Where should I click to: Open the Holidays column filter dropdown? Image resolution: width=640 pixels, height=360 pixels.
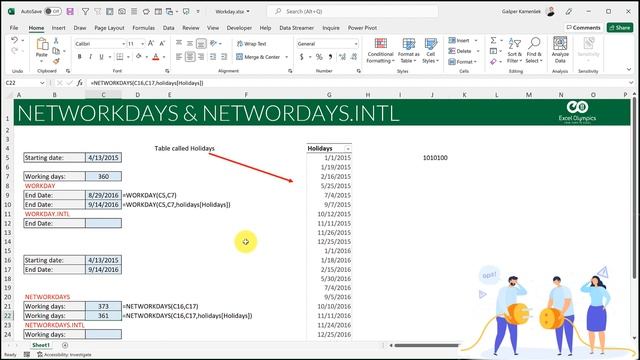[347, 149]
